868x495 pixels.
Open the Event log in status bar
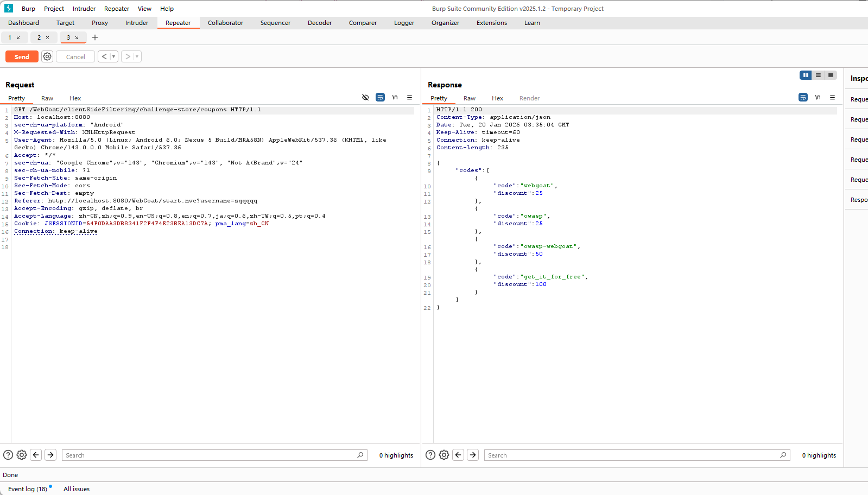[x=28, y=489]
